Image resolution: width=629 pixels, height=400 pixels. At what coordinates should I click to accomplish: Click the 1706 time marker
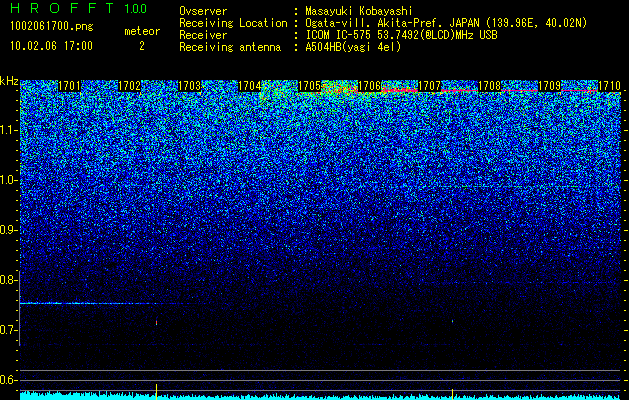369,86
